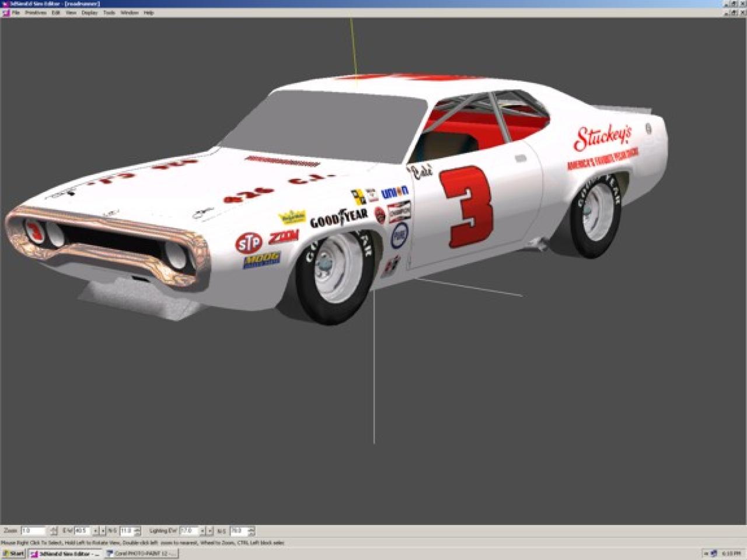Open the Edit menu

coord(55,12)
